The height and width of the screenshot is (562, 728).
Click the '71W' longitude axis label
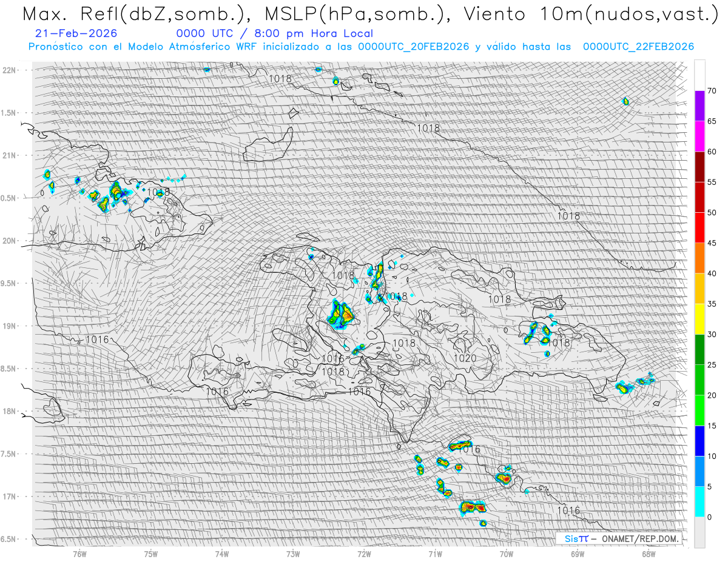435,554
